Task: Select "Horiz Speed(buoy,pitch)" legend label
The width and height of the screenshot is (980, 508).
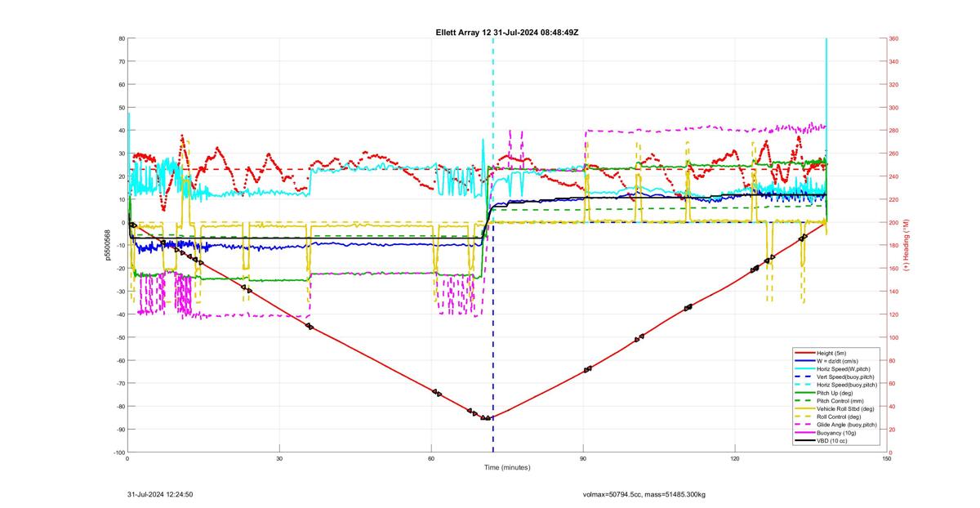Action: pos(847,384)
